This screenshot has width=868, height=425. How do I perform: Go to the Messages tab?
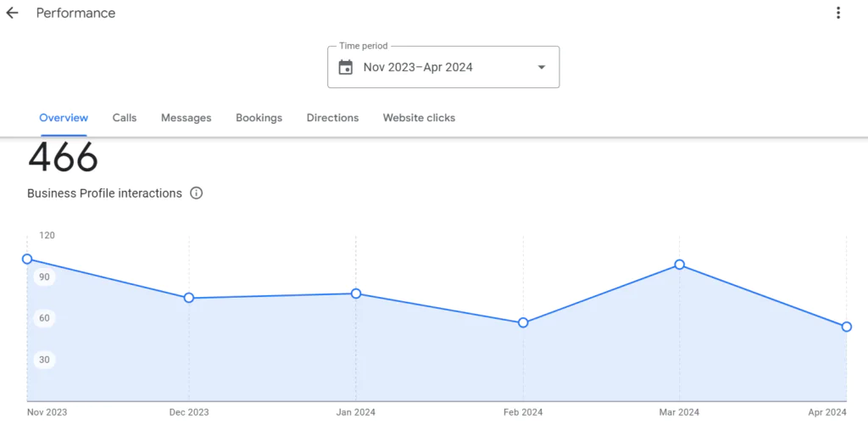[186, 118]
